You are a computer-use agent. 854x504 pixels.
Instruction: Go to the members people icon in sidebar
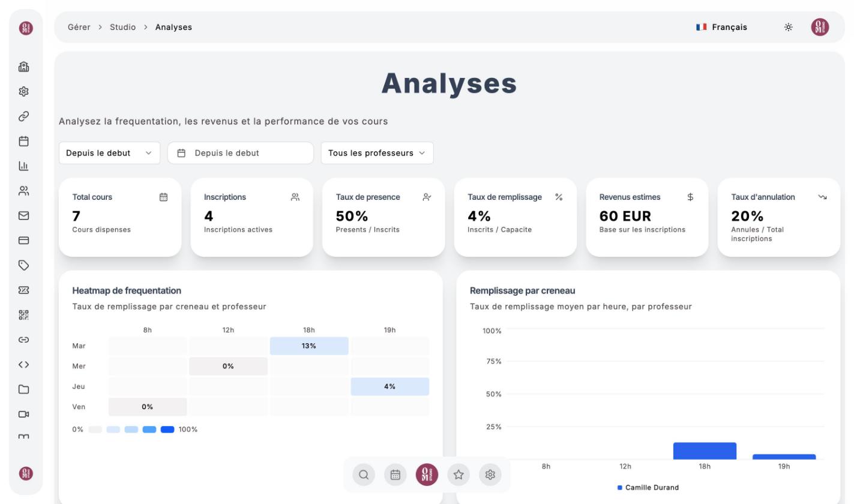23,191
